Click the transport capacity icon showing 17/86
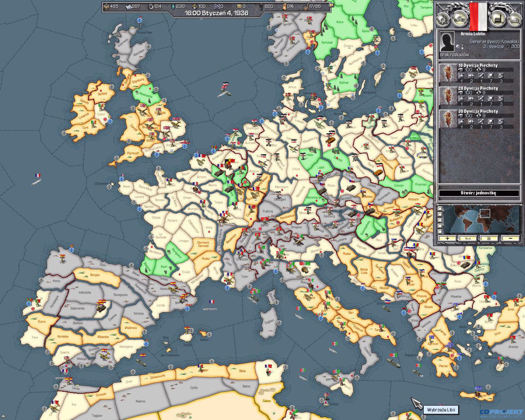The width and height of the screenshot is (525, 420). [305, 7]
